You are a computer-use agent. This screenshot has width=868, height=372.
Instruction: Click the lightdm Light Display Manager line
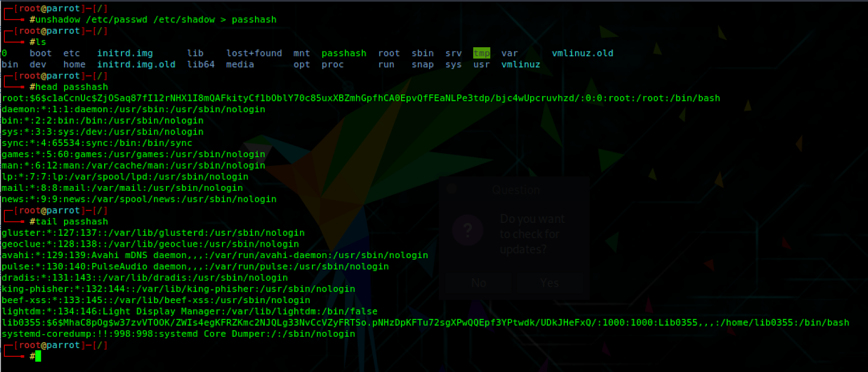pyautogui.click(x=190, y=312)
